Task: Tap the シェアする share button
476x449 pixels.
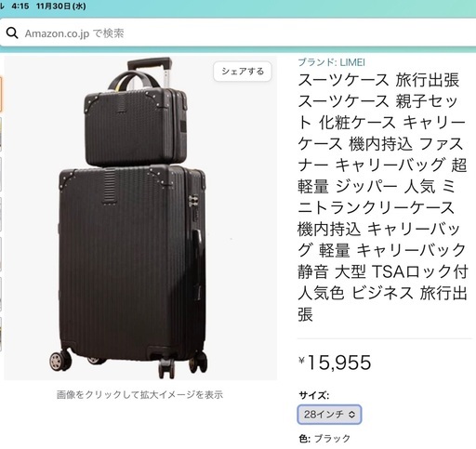Action: click(243, 72)
